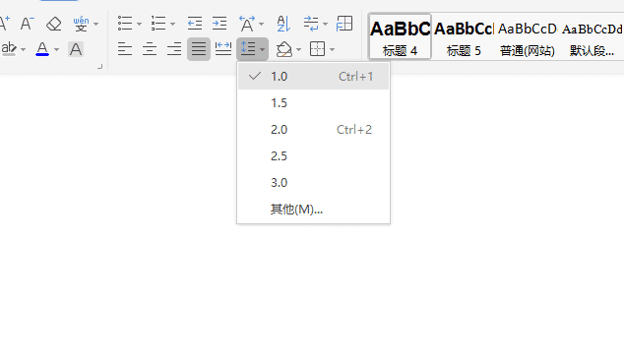The image size is (624, 364).
Task: Apply borders with the border icon
Action: [x=317, y=49]
